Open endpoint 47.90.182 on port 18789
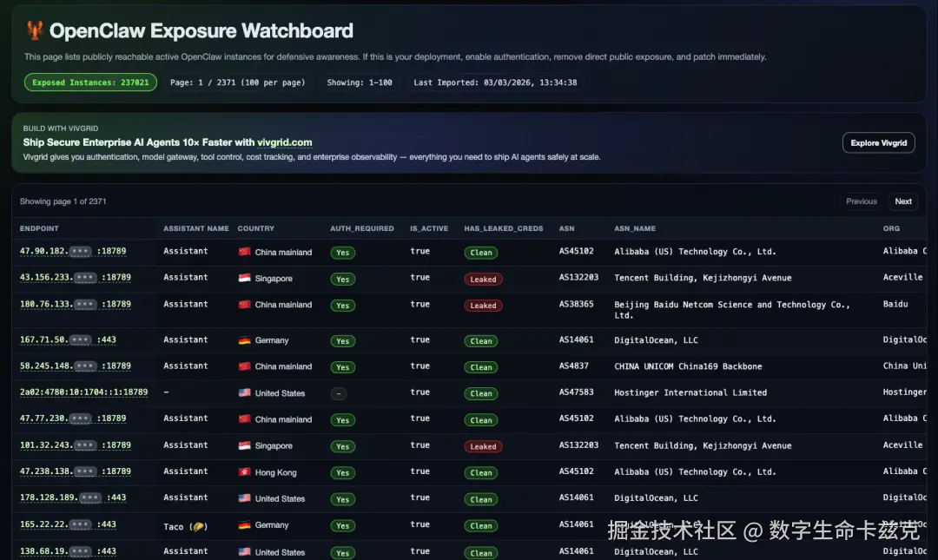The height and width of the screenshot is (560, 938). click(73, 251)
